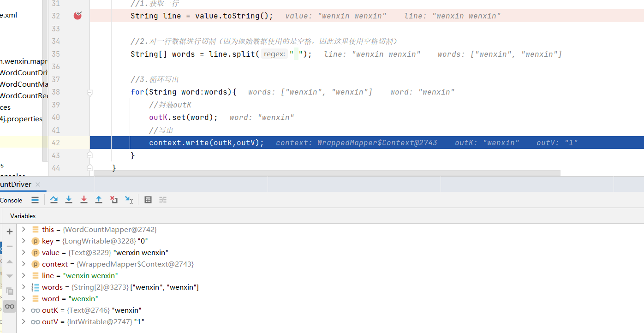Click the parameter icon beside key
This screenshot has height=333, width=644.
point(36,241)
